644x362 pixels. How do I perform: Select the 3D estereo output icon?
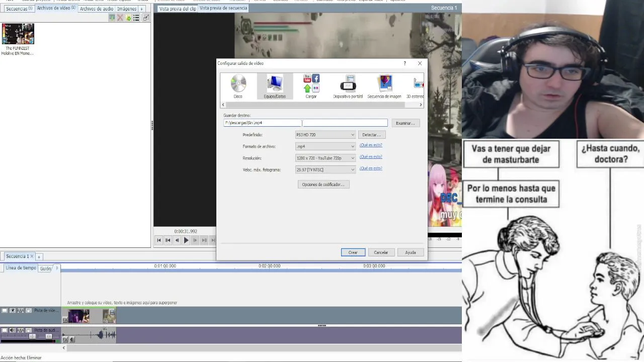[x=418, y=83]
